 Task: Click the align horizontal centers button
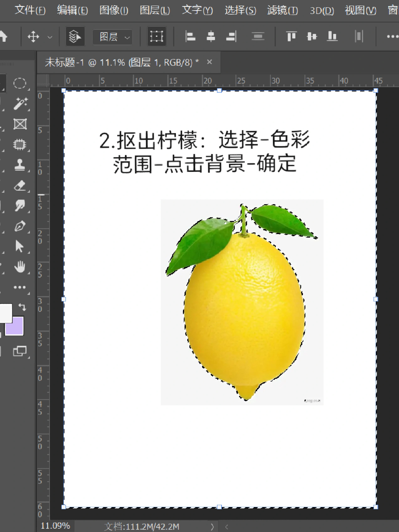coord(211,37)
